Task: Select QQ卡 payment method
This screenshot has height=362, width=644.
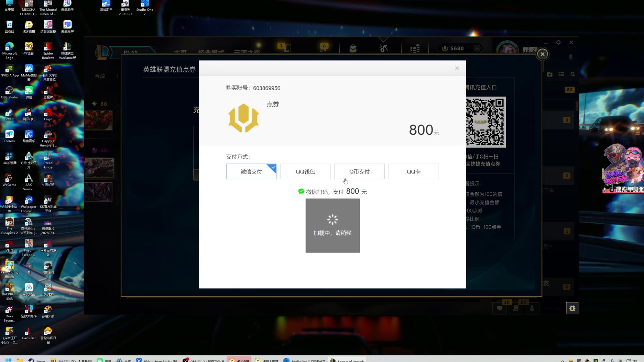Action: (x=414, y=171)
